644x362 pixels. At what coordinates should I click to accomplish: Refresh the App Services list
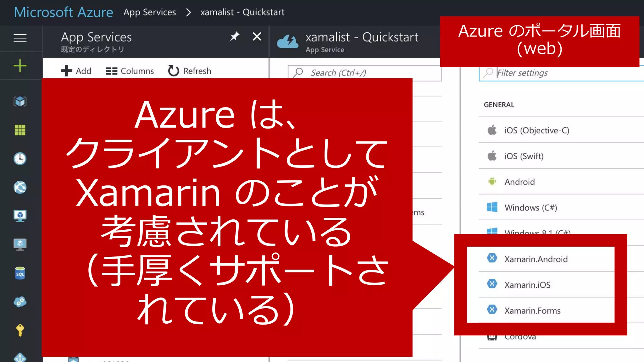[190, 71]
